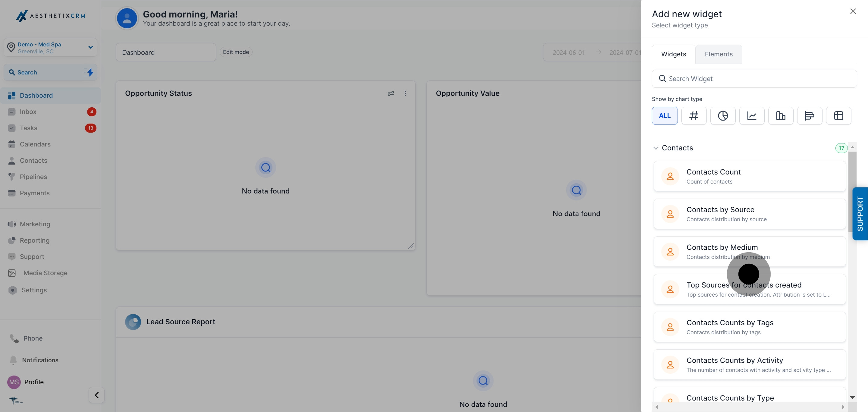The height and width of the screenshot is (412, 868).
Task: Collapse the Contacts widget group
Action: click(x=656, y=148)
